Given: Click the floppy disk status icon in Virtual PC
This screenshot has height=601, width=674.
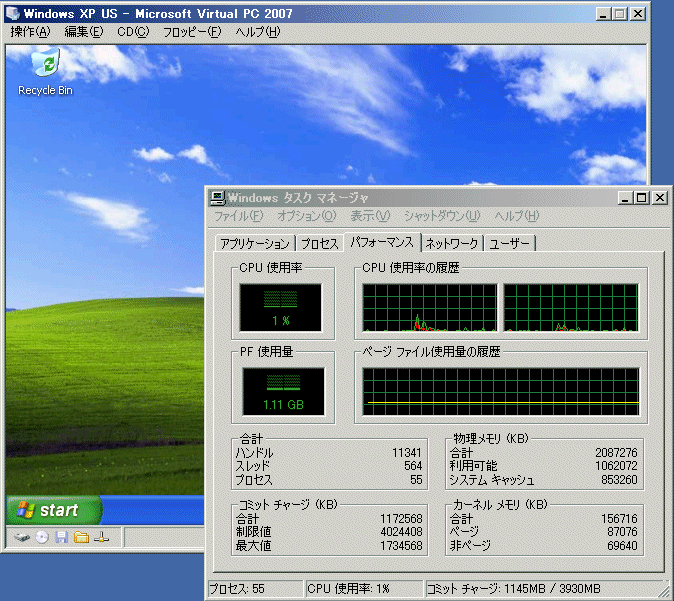Looking at the screenshot, I should 61,537.
